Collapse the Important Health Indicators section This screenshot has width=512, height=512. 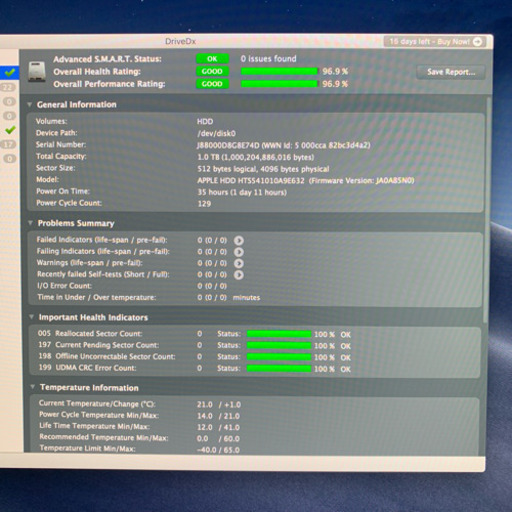[x=31, y=317]
